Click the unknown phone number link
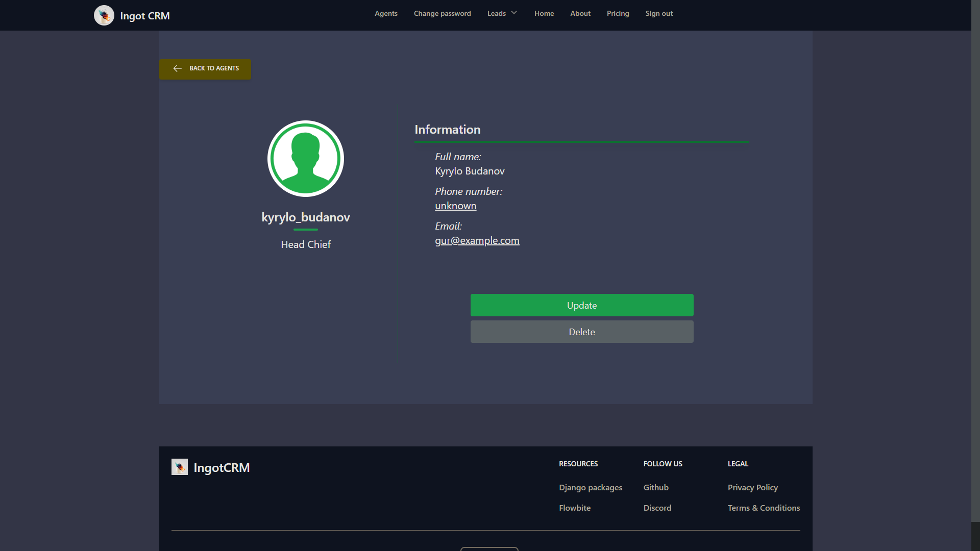 click(456, 206)
